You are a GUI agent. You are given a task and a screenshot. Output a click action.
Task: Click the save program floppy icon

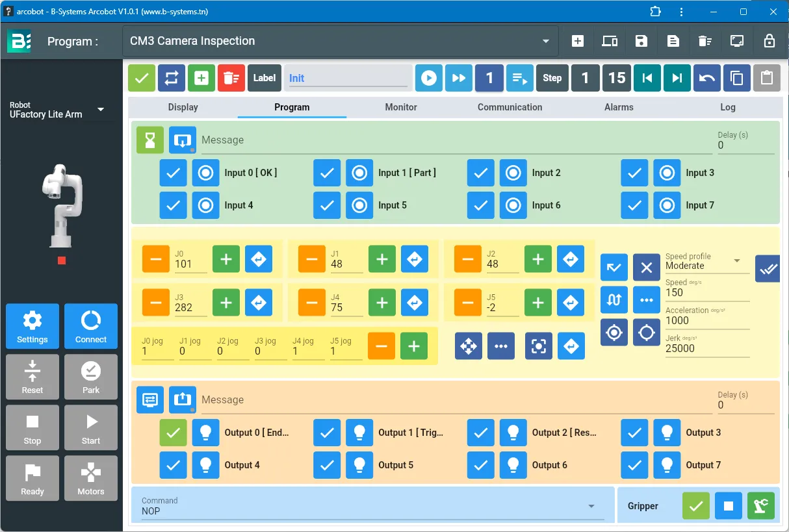(641, 41)
